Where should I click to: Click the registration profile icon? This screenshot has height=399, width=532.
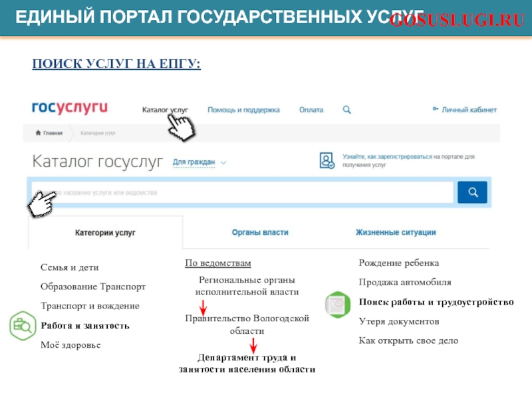click(327, 160)
